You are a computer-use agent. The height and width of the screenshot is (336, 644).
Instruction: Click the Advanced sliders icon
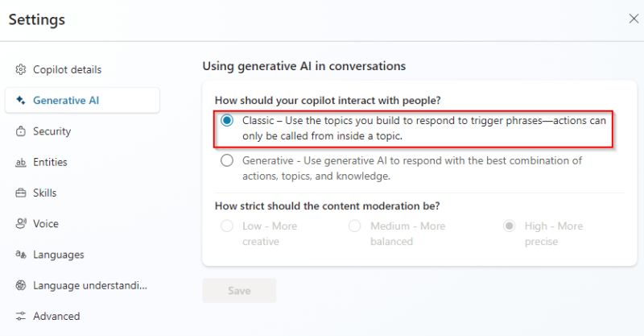coord(21,317)
